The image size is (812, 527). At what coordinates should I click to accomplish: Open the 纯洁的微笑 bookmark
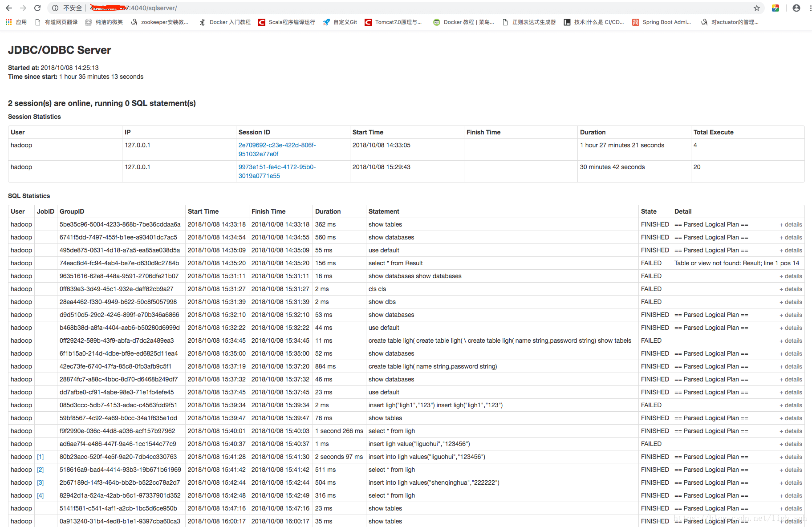[104, 22]
